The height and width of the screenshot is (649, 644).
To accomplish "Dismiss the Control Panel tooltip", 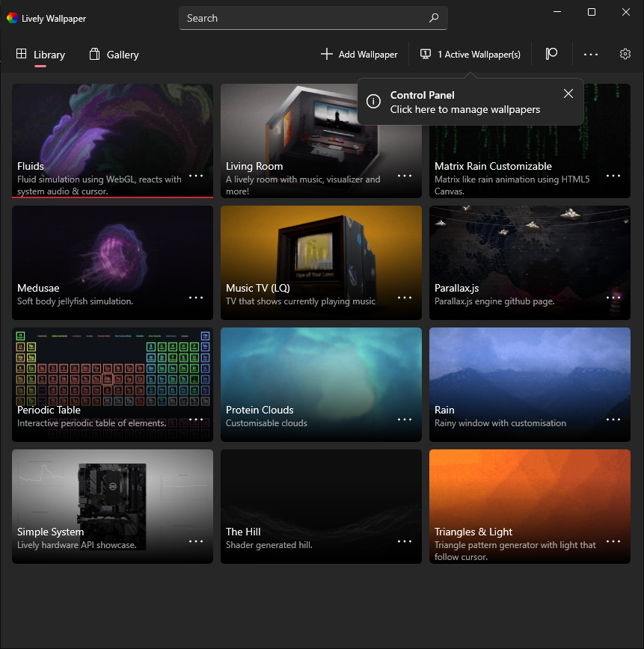I will (568, 94).
